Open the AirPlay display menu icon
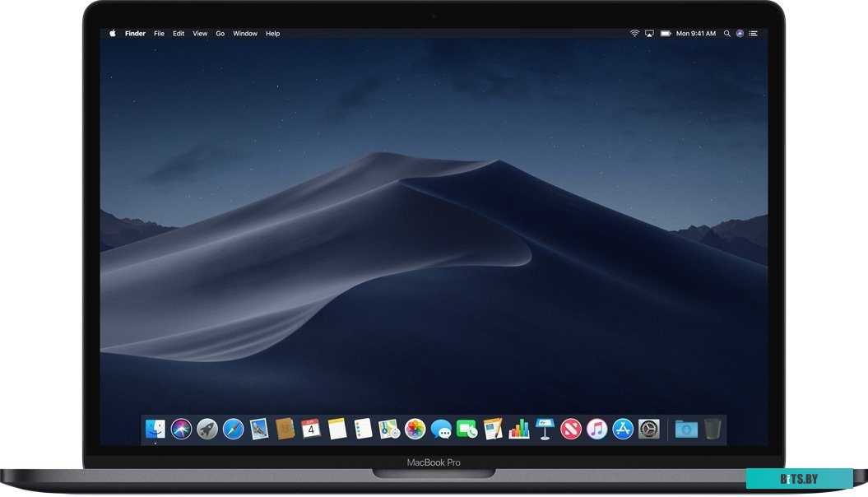Viewport: 868px width, 497px height. 649,33
